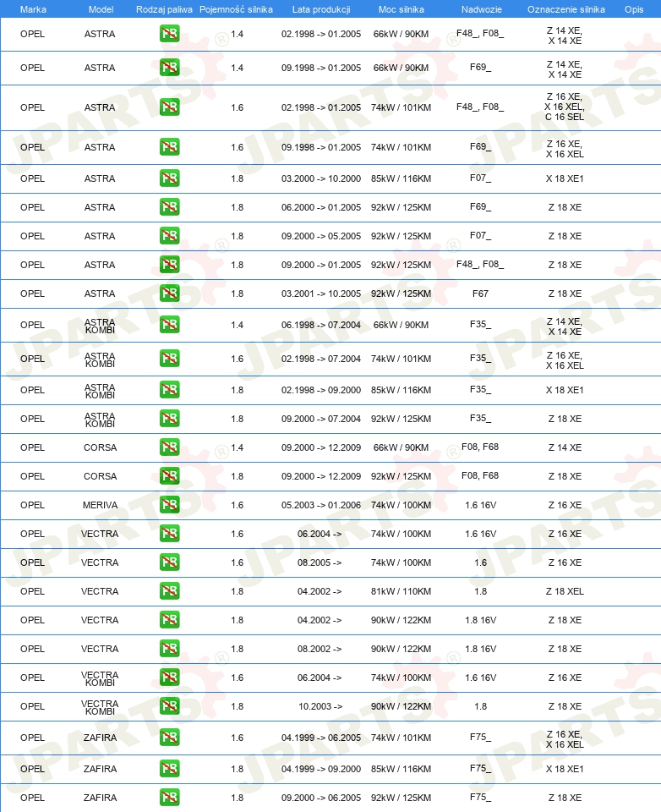Click the date range 09.2000 -> 06.2005
The width and height of the screenshot is (661, 812).
tap(321, 798)
